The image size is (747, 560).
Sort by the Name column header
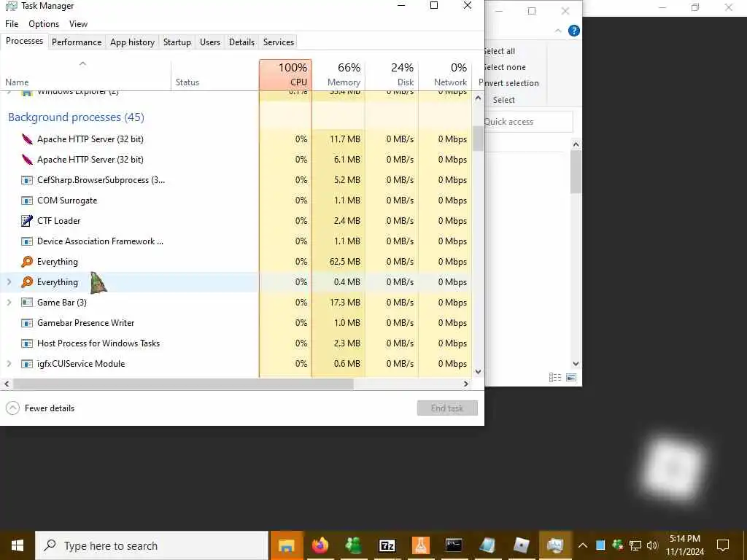[86, 74]
